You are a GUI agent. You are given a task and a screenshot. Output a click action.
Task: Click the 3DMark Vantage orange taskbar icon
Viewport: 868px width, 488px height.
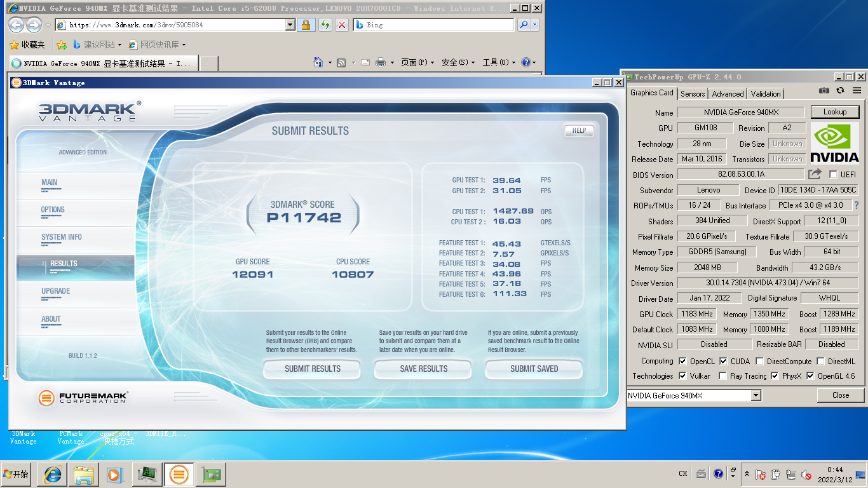pos(179,475)
